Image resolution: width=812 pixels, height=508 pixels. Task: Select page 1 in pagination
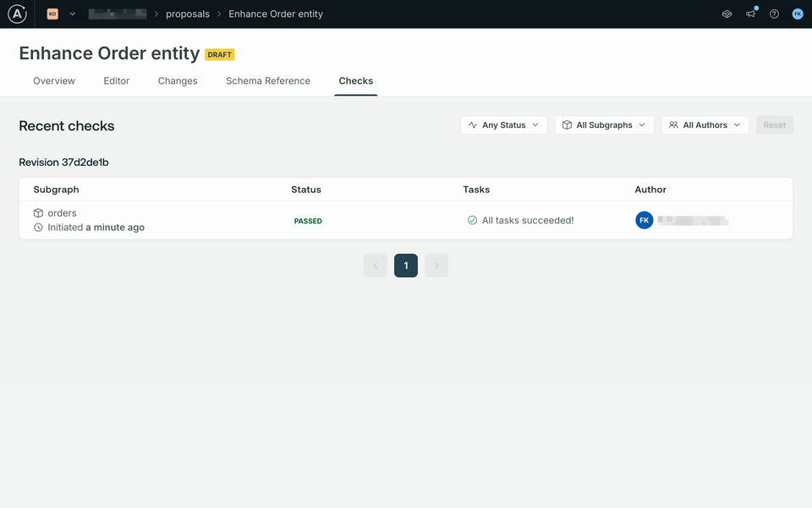(x=406, y=265)
